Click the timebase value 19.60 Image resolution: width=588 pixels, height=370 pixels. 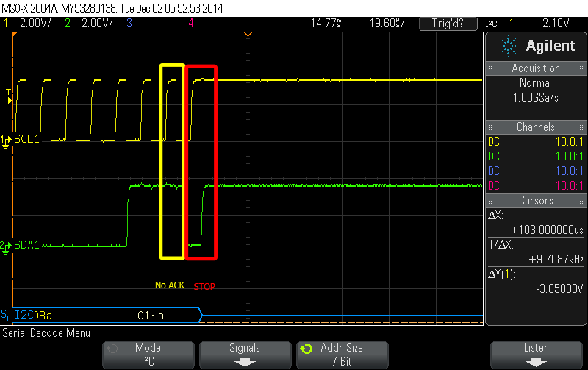(x=387, y=24)
